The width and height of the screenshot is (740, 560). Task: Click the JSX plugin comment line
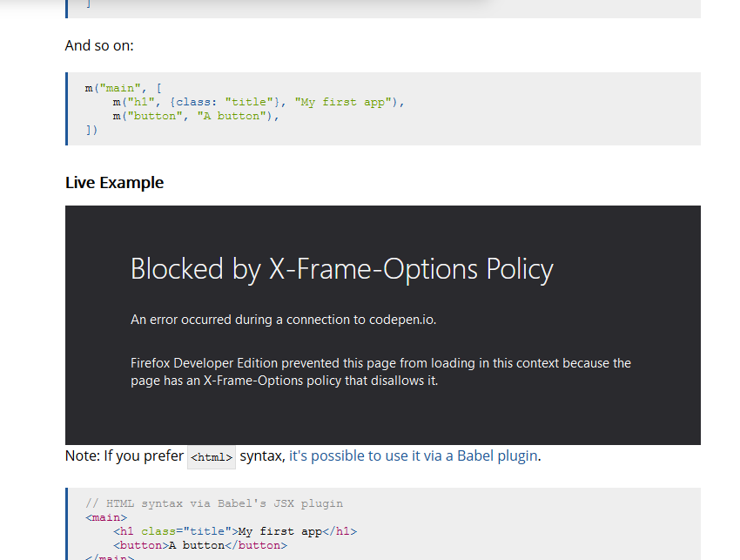click(213, 503)
